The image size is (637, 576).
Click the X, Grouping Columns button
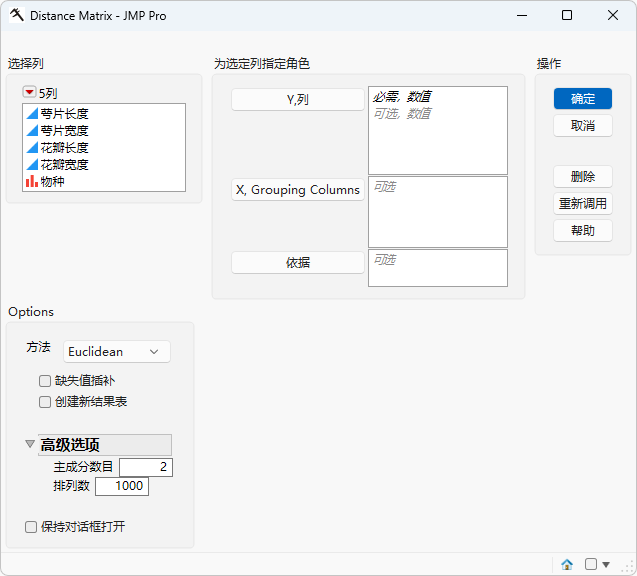(x=298, y=190)
